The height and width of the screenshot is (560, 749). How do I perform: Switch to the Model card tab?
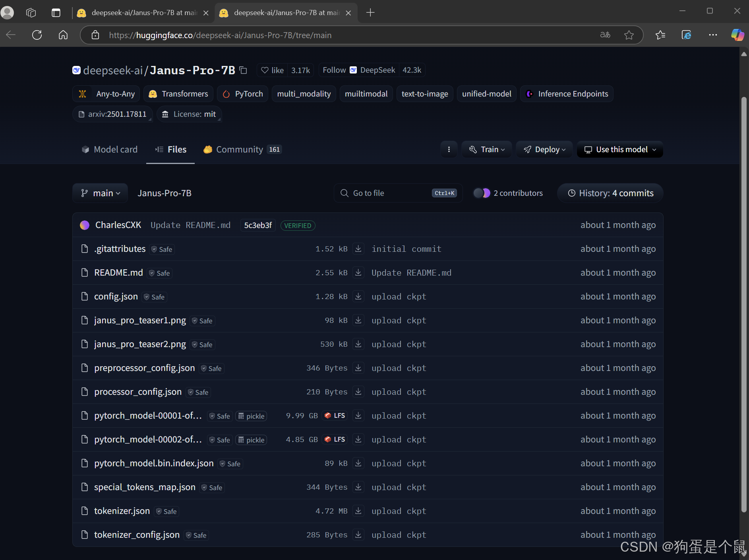click(x=110, y=149)
